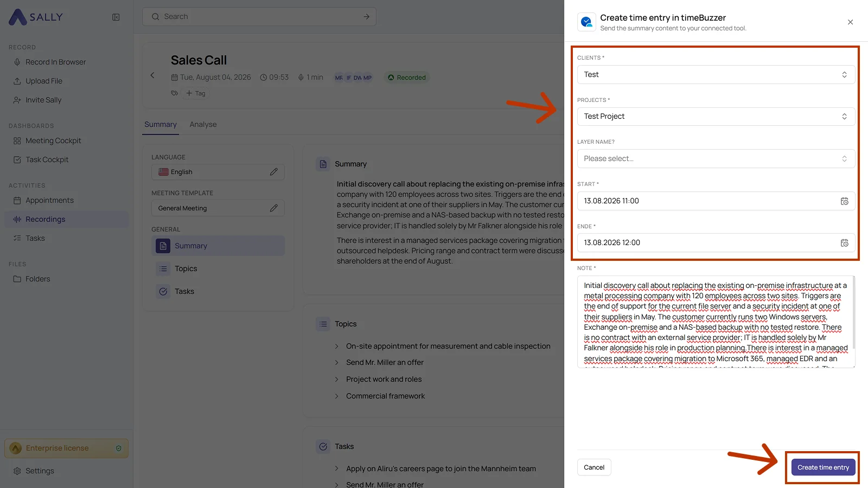Image resolution: width=868 pixels, height=488 pixels.
Task: Click the timeBuzzer app icon
Action: click(x=586, y=22)
